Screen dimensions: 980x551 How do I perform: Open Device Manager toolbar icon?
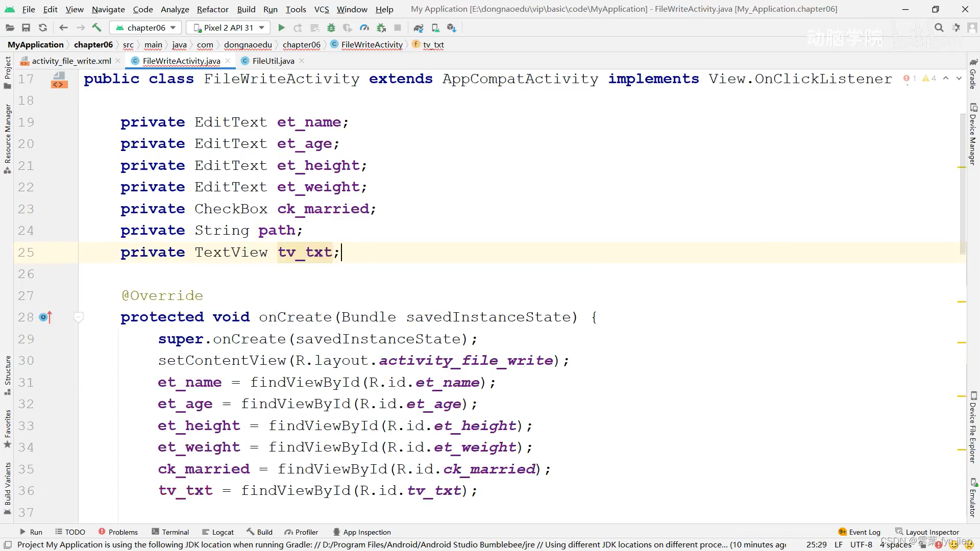click(x=435, y=28)
